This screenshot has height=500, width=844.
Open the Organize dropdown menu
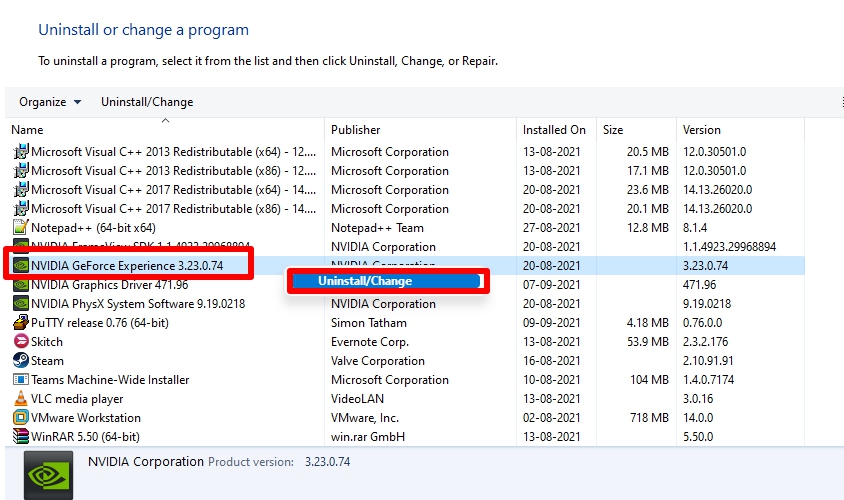tap(50, 102)
